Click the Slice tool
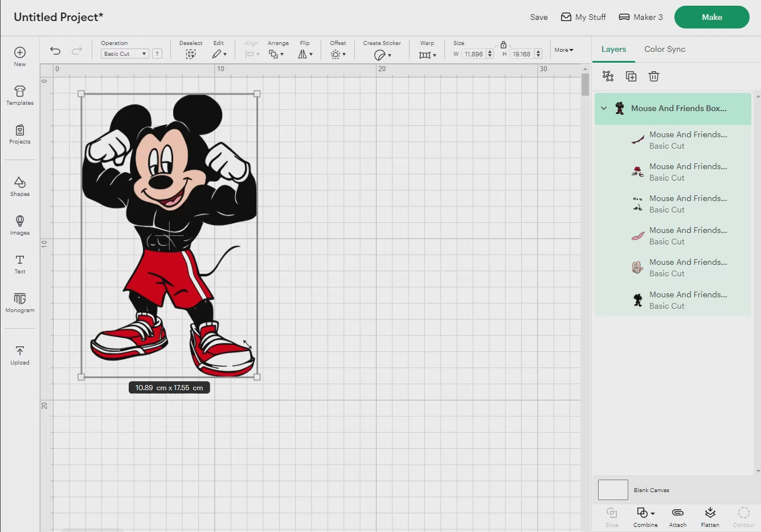This screenshot has width=761, height=532. 612,517
